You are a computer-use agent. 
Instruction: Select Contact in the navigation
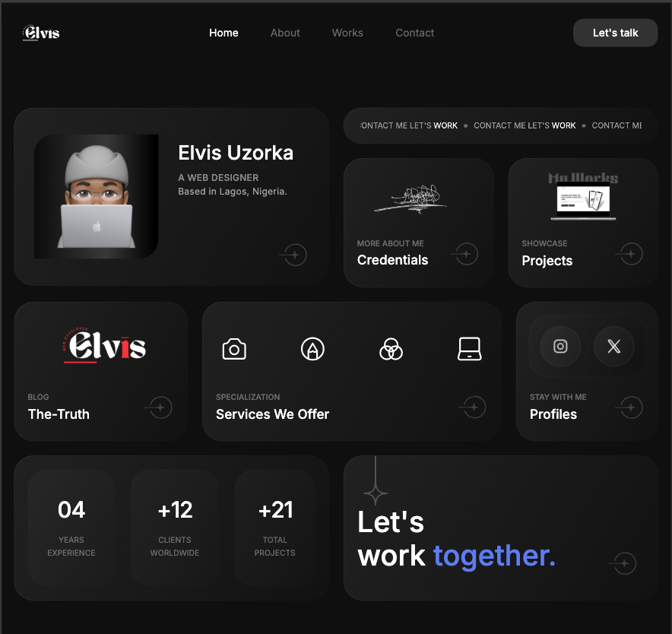pos(414,33)
